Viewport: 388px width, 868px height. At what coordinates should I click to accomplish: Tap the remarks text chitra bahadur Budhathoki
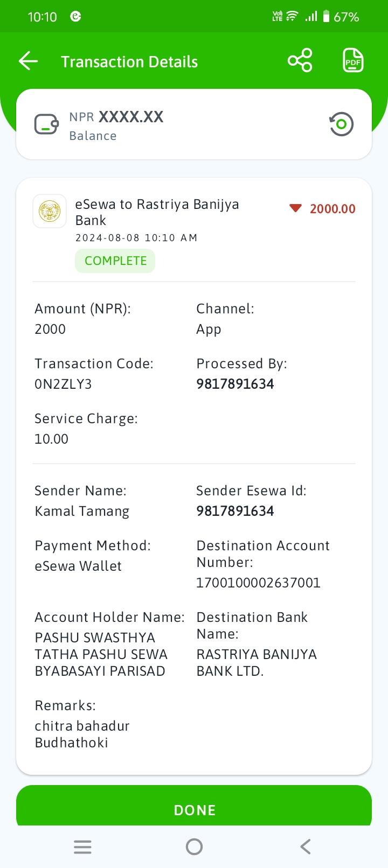82,734
